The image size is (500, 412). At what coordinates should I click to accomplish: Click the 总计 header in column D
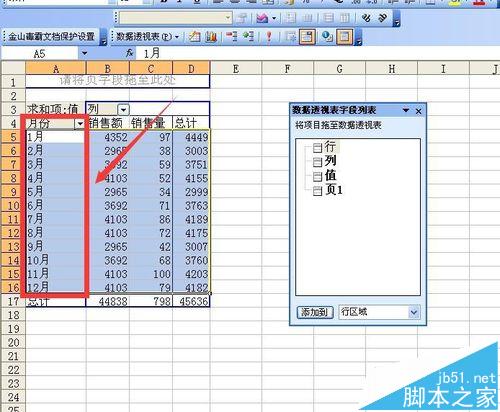pos(191,123)
